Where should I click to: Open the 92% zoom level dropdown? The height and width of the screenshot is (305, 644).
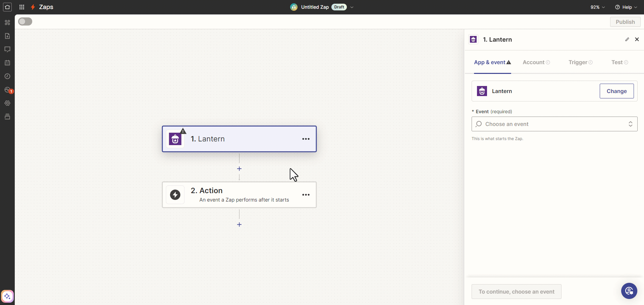click(598, 7)
